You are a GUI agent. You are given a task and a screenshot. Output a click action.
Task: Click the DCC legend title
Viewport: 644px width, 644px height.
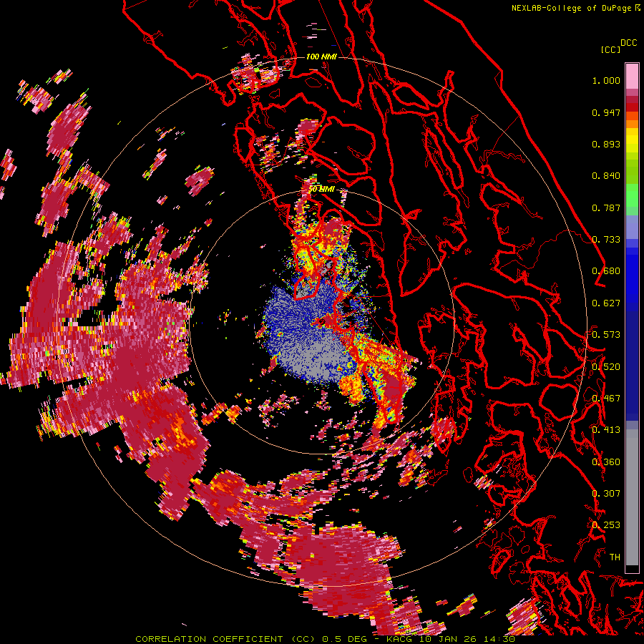[x=628, y=43]
